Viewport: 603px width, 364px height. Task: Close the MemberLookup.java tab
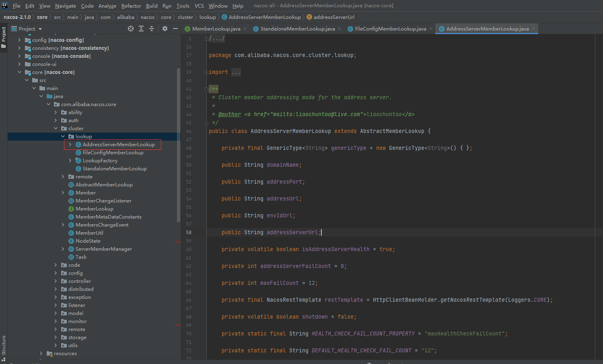pos(245,29)
